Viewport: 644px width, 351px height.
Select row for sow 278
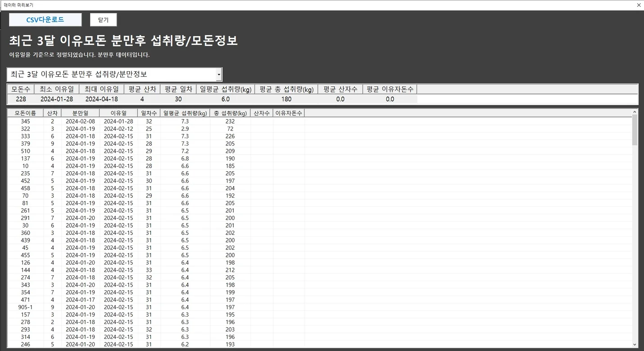(x=319, y=322)
